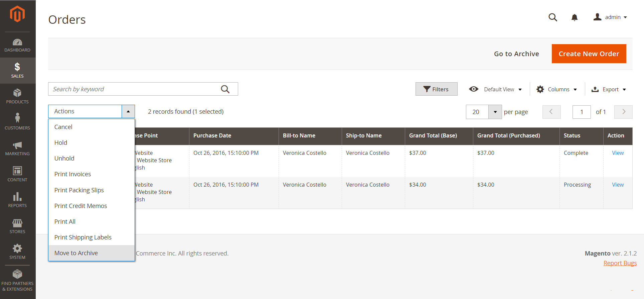Click the Report Bugs link
The width and height of the screenshot is (644, 299).
[620, 263]
